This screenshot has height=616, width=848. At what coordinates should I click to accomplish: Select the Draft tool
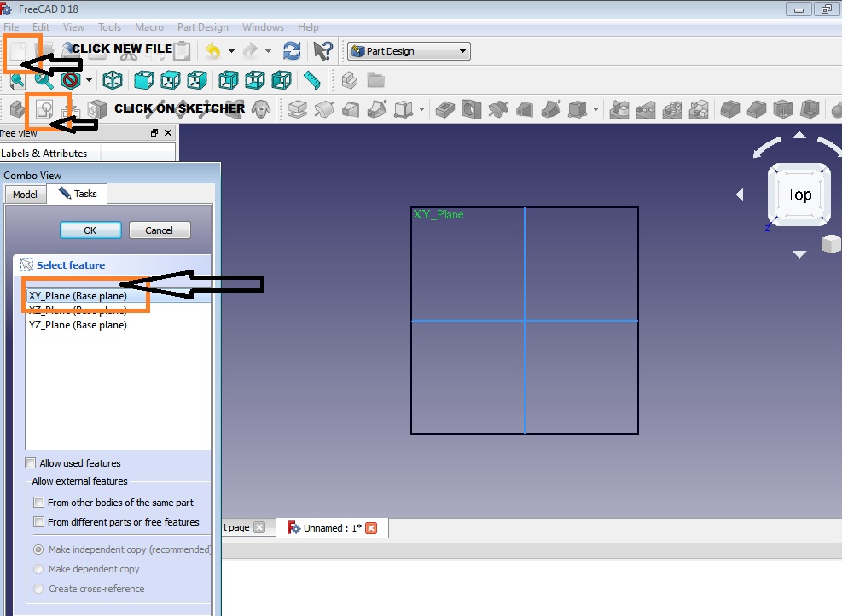coord(783,110)
